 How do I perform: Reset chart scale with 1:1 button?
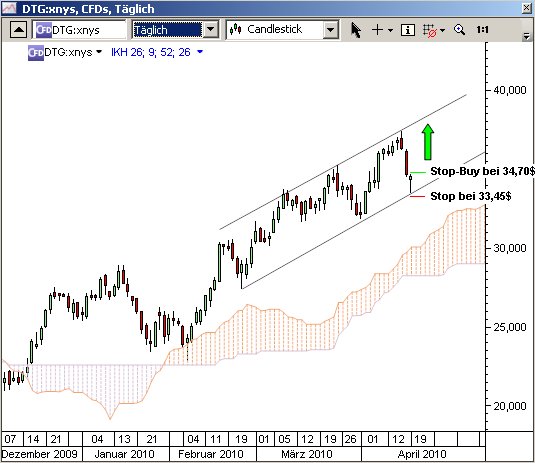click(482, 30)
